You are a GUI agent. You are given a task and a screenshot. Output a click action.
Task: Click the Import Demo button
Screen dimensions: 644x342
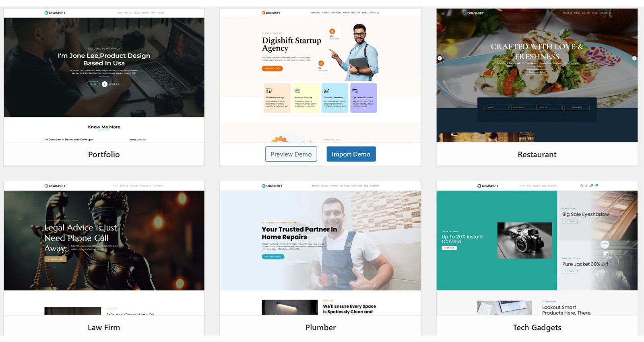pyautogui.click(x=351, y=154)
